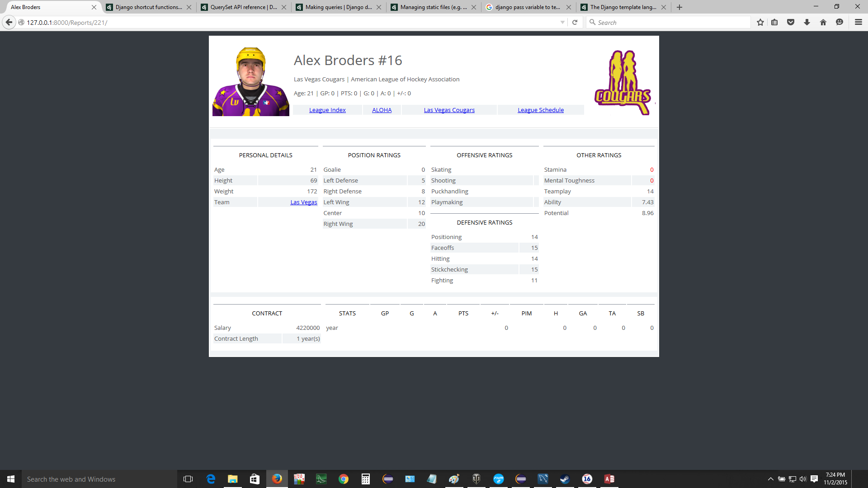The width and height of the screenshot is (868, 488).
Task: Open the Windows Start menu
Action: coord(11,479)
